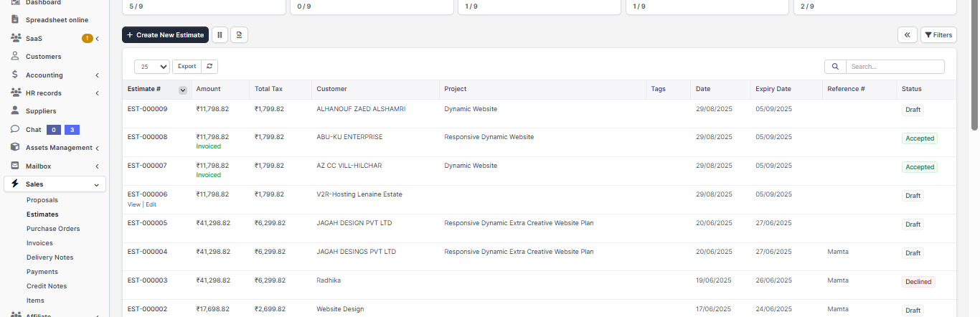Switch to the pipeline grid view icon
The image size is (980, 317).
pyautogui.click(x=220, y=35)
